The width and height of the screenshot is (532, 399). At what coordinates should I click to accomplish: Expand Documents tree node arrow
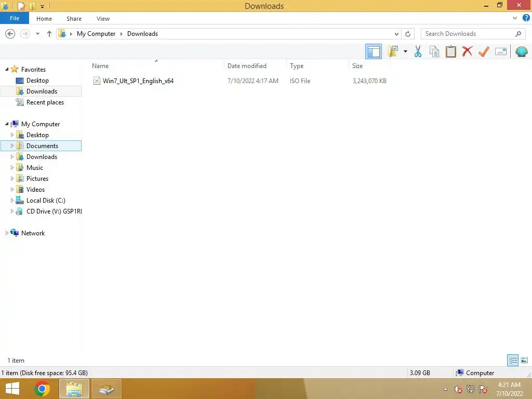point(12,146)
